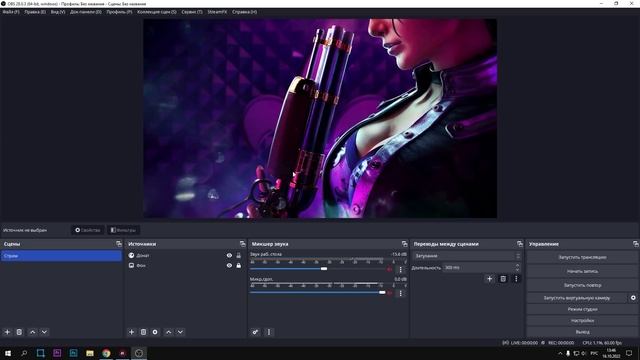Open the Справка menu
The image size is (640, 360).
point(244,12)
